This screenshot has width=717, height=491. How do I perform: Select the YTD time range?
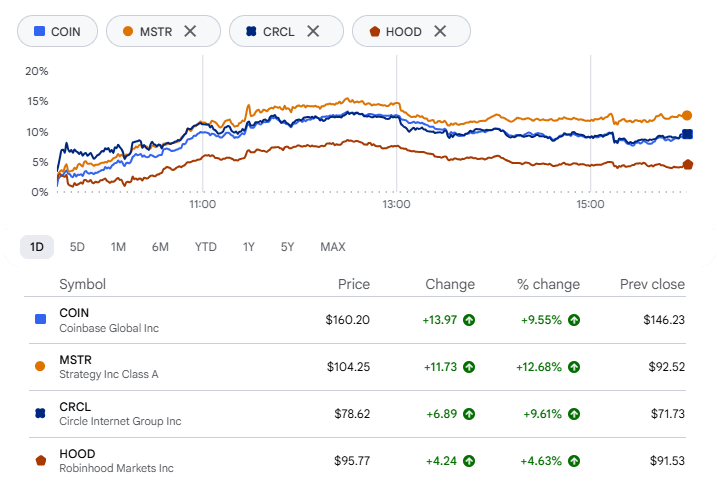click(205, 247)
